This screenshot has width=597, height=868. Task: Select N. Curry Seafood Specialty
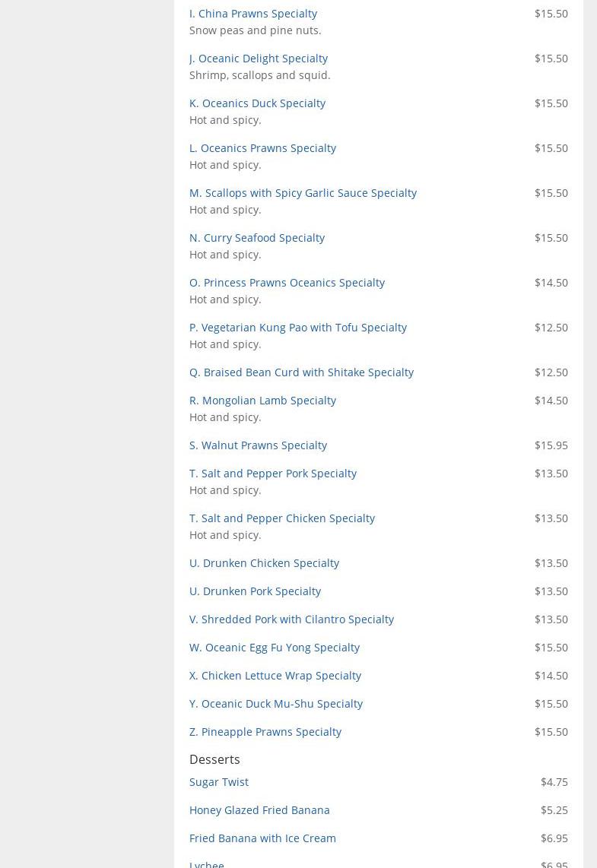pos(256,237)
